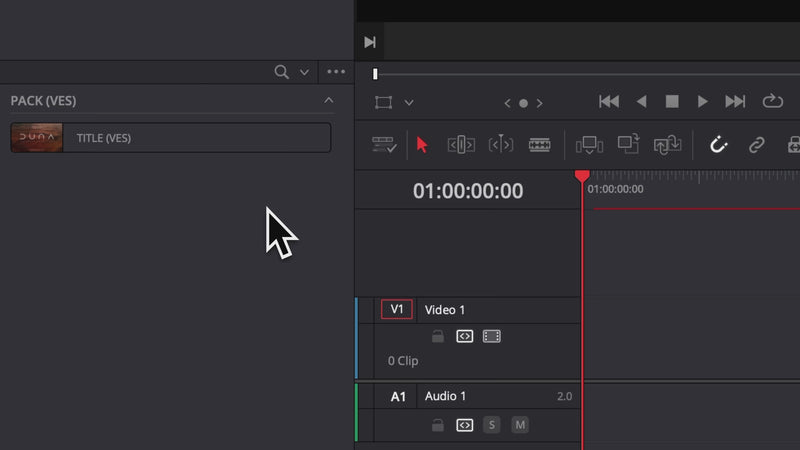Toggle loop playback
The width and height of the screenshot is (800, 450).
772,101
